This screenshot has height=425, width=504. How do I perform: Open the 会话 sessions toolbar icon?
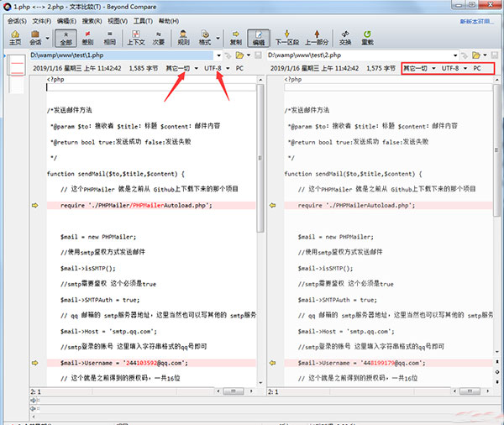coord(35,38)
